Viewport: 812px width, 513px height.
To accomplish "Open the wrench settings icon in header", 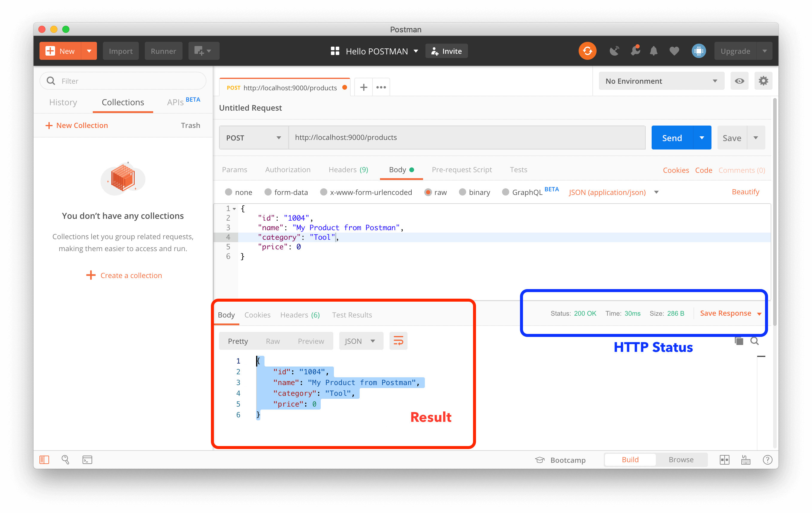I will click(x=635, y=51).
